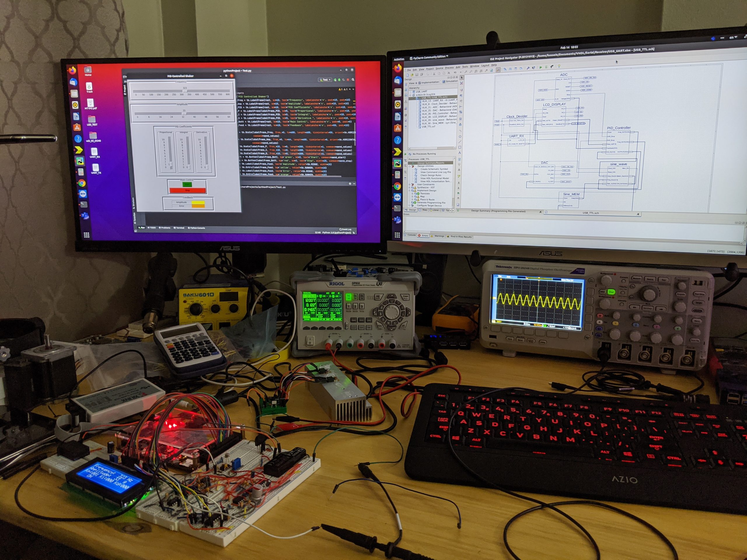
Task: Expand the Synthesize - XST process
Action: coord(410,187)
